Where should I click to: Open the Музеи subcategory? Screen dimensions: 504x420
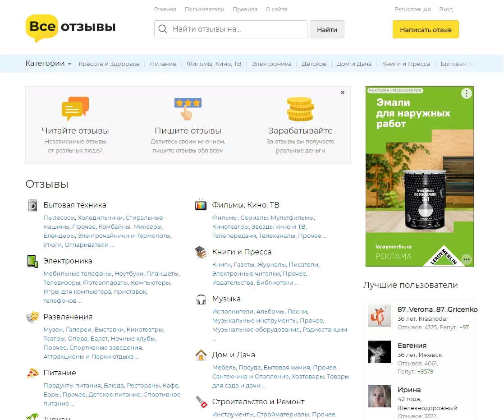[53, 330]
